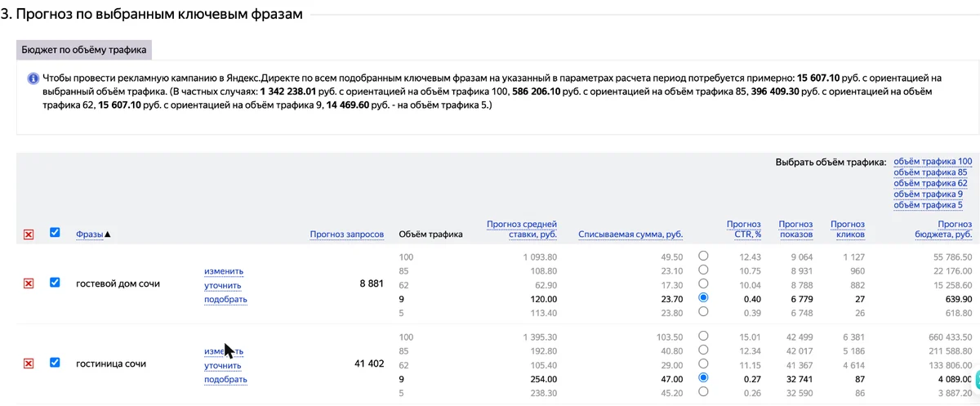
Task: Click the budget value 639.90
Action: 957,299
